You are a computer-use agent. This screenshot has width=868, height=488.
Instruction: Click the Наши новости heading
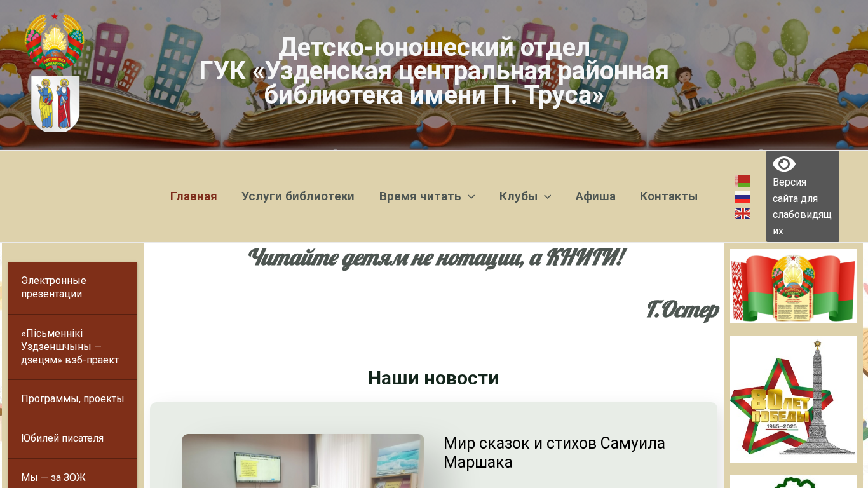[433, 378]
